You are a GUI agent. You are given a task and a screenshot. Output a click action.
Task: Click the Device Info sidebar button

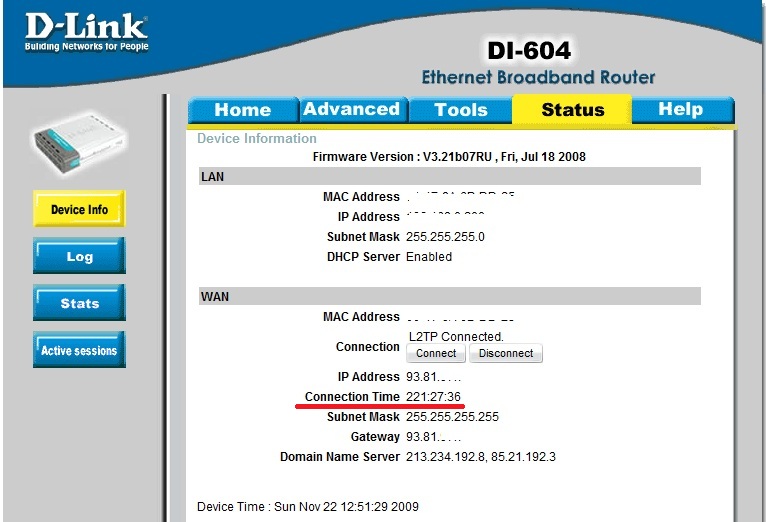pyautogui.click(x=79, y=209)
